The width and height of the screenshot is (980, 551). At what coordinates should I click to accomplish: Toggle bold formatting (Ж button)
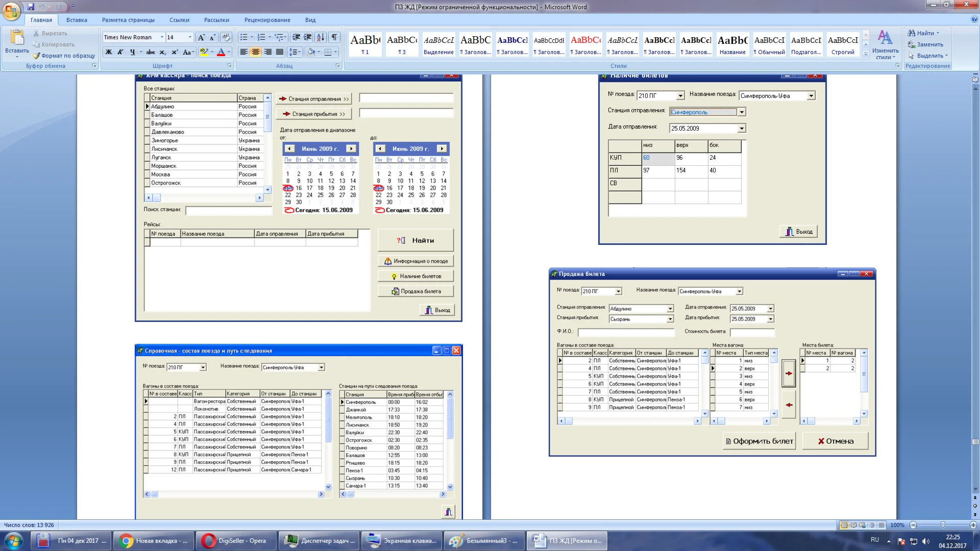pyautogui.click(x=108, y=52)
